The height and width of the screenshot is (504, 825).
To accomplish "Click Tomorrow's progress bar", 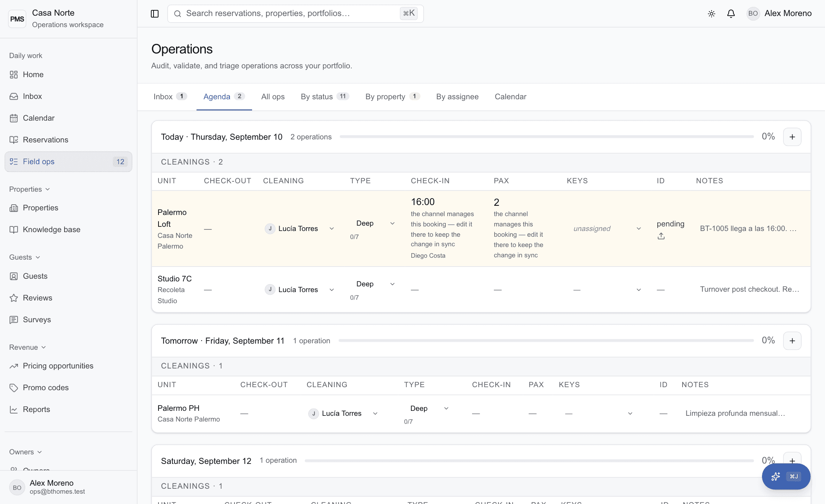I will click(x=546, y=341).
